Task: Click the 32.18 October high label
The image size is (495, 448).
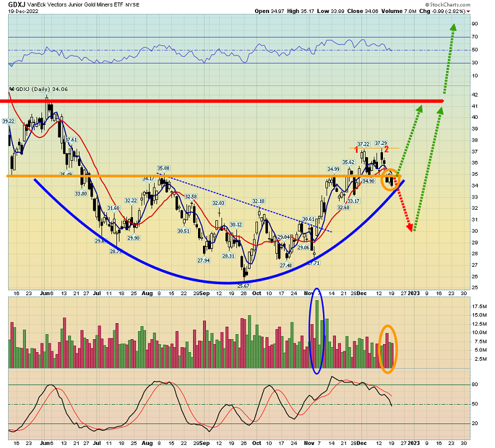Action: pyautogui.click(x=259, y=202)
